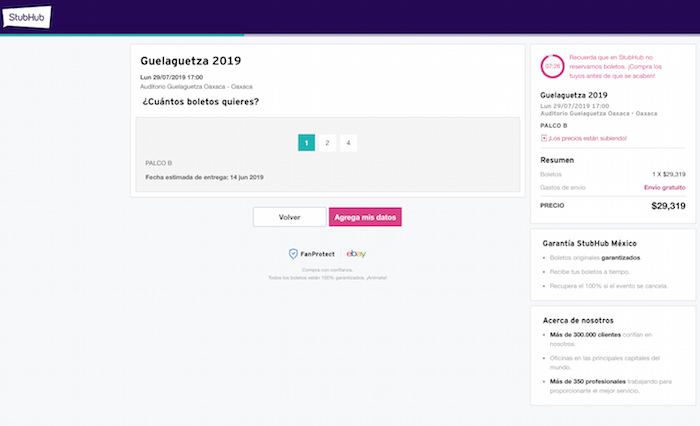700x426 pixels.
Task: Click the FanProtect label text
Action: tap(319, 254)
